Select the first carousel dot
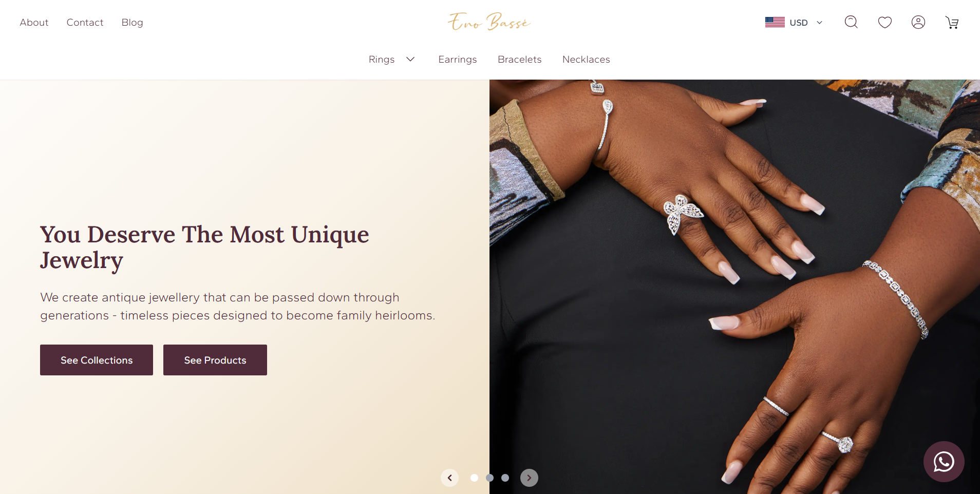 (x=474, y=478)
